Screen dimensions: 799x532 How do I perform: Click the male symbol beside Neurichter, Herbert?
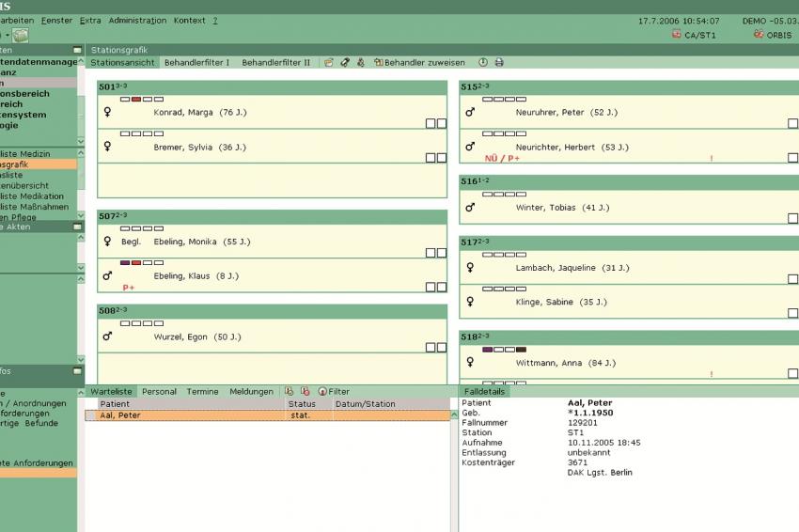click(470, 147)
